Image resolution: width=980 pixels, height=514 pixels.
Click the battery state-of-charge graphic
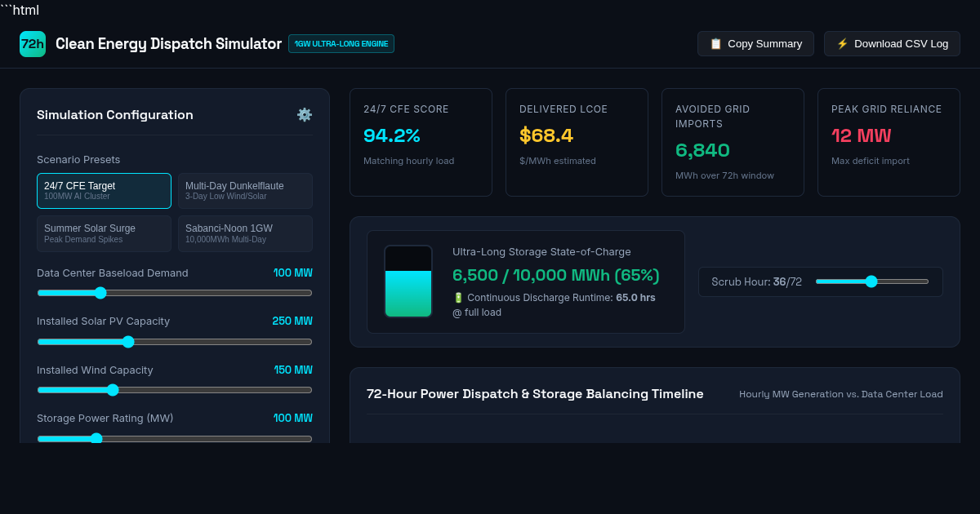[x=408, y=281]
